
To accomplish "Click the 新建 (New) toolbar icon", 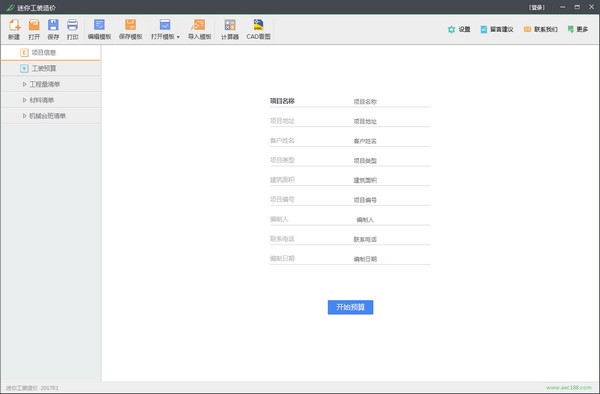I will [x=14, y=29].
